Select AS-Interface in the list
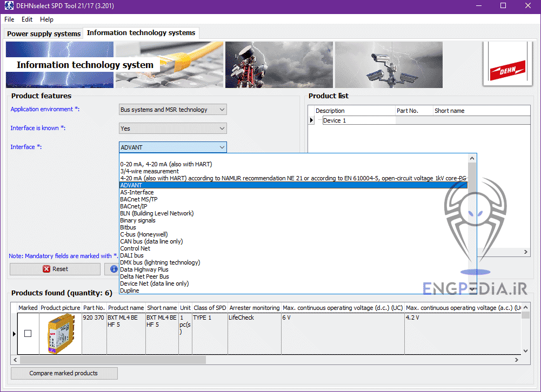 coord(293,192)
